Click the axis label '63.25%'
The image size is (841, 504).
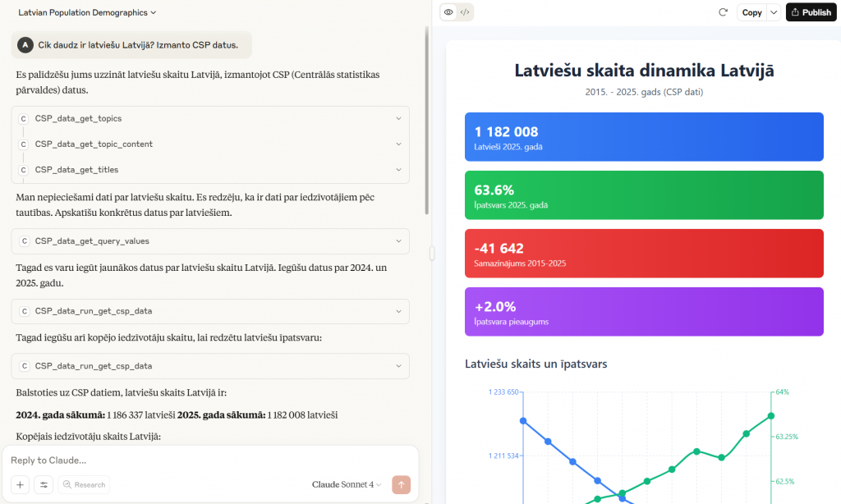(x=787, y=437)
